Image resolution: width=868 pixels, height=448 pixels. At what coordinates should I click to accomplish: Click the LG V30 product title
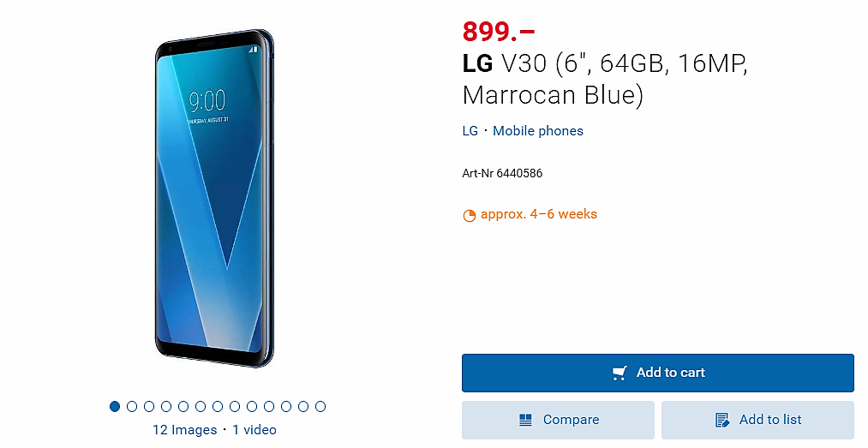pyautogui.click(x=605, y=79)
